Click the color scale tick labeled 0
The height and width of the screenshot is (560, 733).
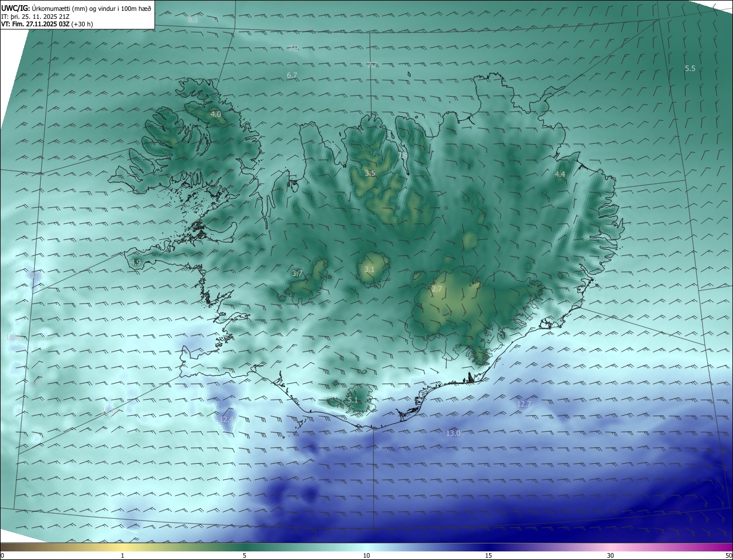click(x=2, y=555)
